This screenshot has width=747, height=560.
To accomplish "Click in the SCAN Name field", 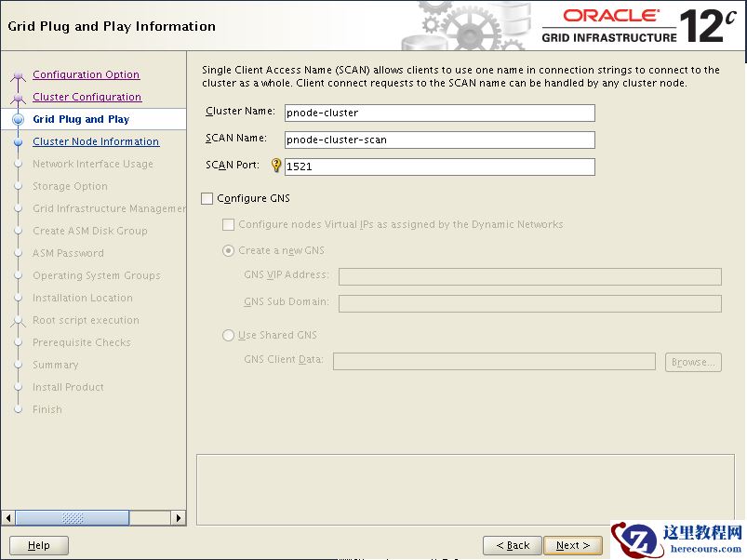I will [x=440, y=140].
